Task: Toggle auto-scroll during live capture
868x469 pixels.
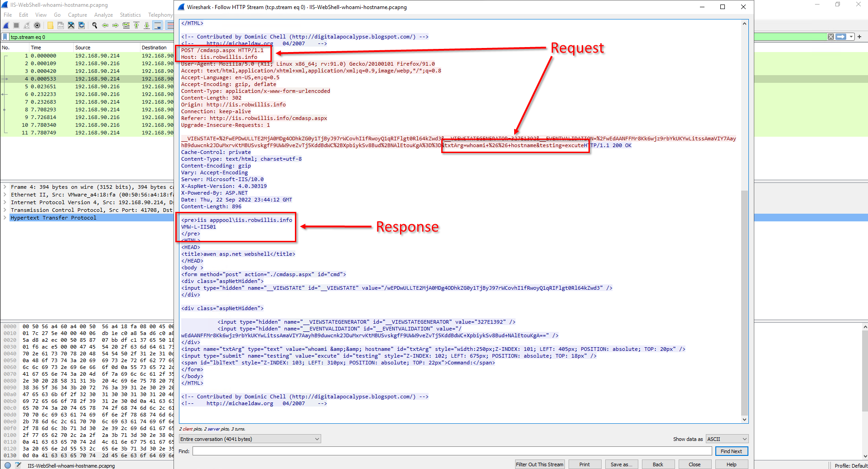Action: (158, 25)
